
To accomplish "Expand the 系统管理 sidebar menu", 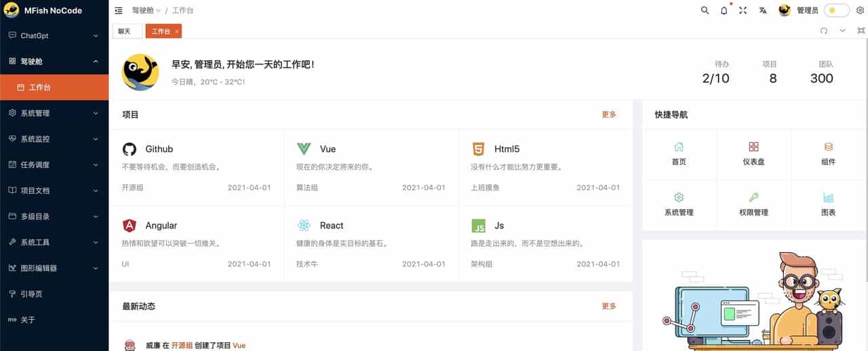I will (54, 113).
